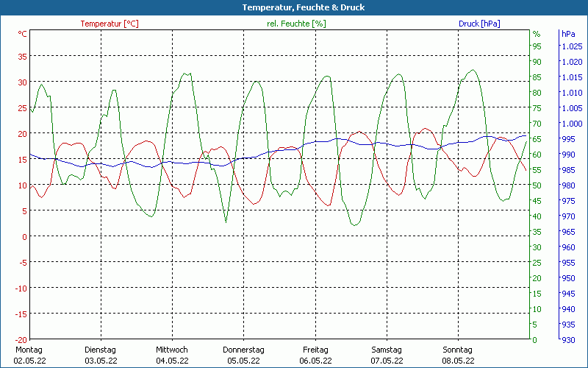Click the '35' temperature axis tick
Screen dimensions: 588x368
23,57
